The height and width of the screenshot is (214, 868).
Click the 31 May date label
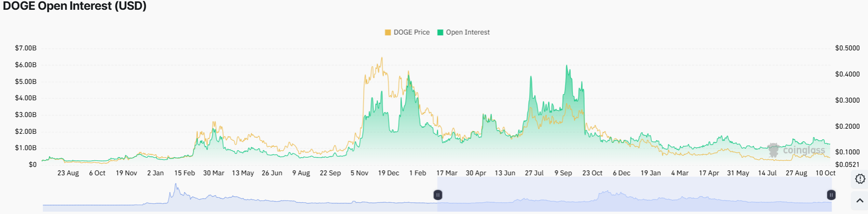(738, 173)
